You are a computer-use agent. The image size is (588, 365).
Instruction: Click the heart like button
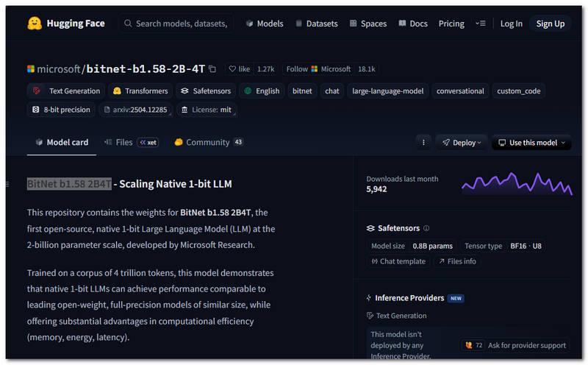240,69
